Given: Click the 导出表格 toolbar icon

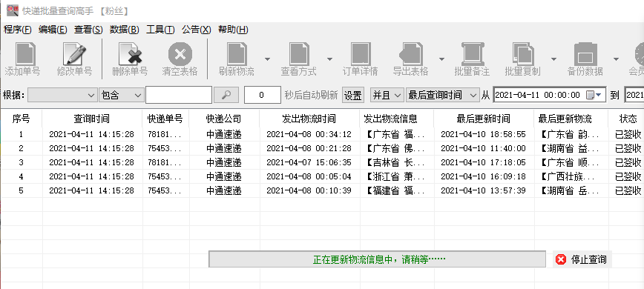Looking at the screenshot, I should [411, 53].
